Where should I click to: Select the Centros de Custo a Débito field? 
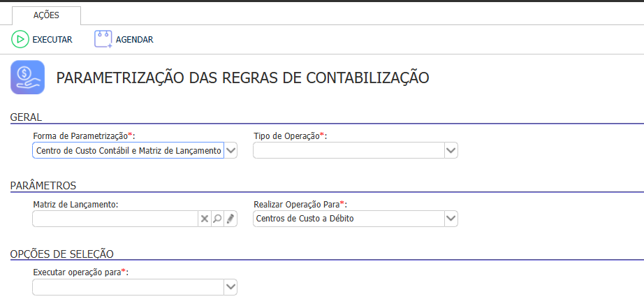[x=349, y=219]
